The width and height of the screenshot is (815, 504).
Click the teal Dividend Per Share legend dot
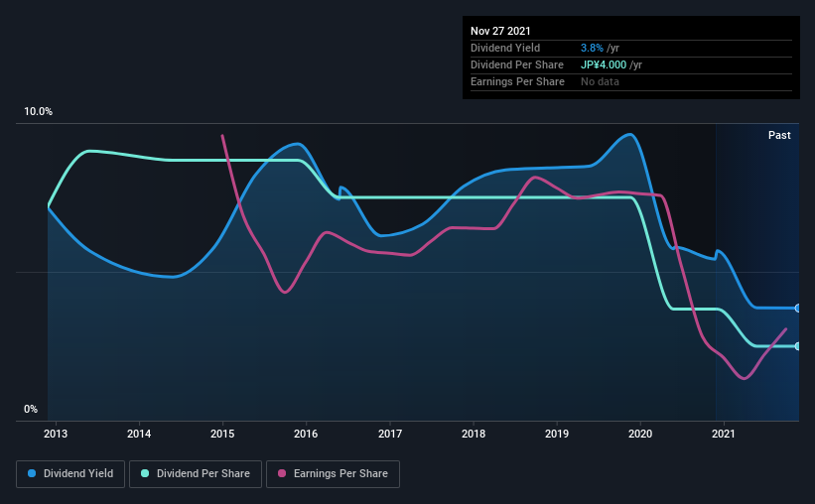145,473
